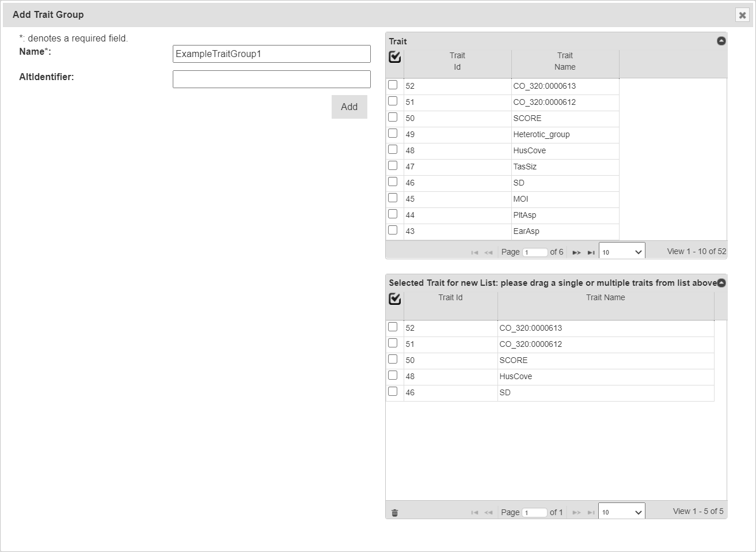756x552 pixels.
Task: Go to next page in Trait grid
Action: [576, 252]
